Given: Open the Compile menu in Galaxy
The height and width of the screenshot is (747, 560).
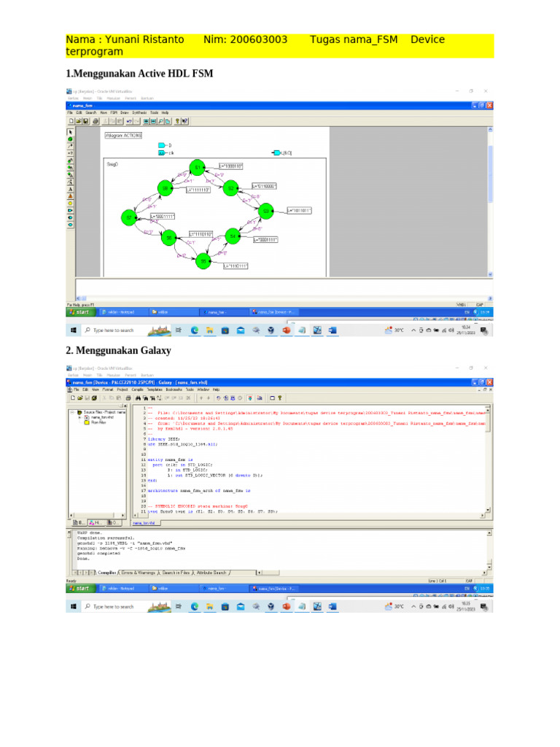Looking at the screenshot, I should (x=137, y=390).
